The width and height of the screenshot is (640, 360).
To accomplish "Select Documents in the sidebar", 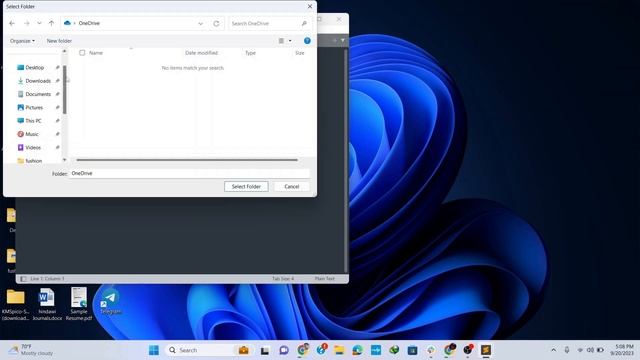I will coord(38,94).
